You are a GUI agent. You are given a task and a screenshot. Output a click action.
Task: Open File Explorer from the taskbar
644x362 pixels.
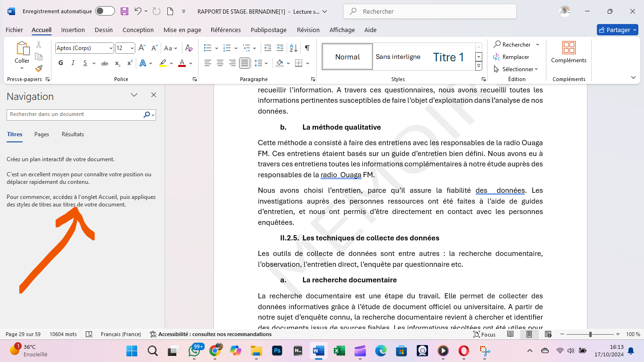coord(256,351)
